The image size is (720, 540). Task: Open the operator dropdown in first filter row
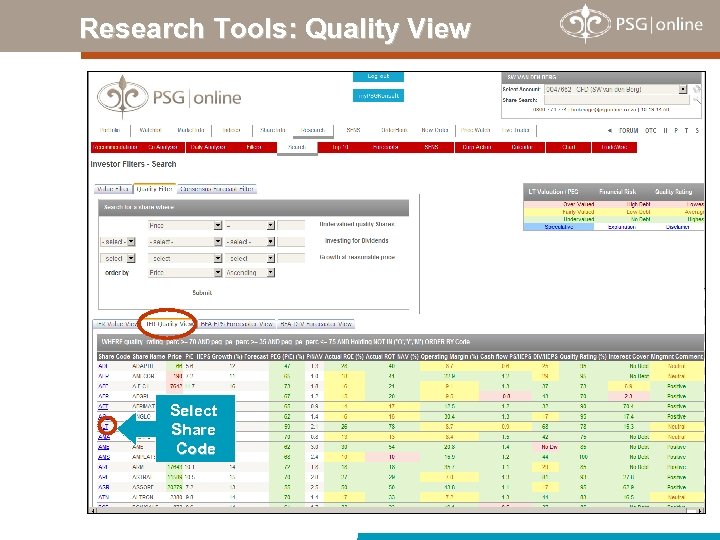pos(250,225)
